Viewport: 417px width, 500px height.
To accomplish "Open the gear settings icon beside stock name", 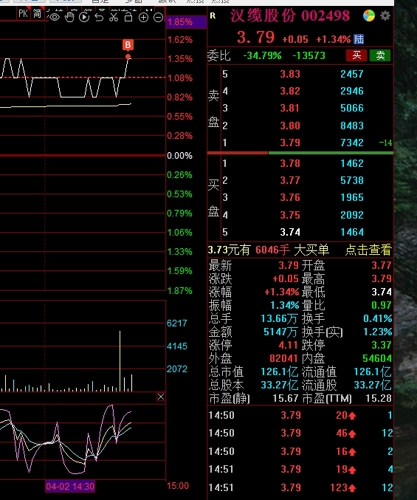I will [x=385, y=16].
